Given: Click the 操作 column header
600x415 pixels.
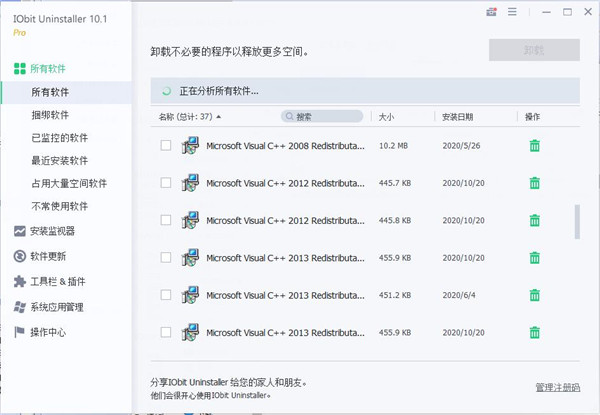Looking at the screenshot, I should pos(532,117).
